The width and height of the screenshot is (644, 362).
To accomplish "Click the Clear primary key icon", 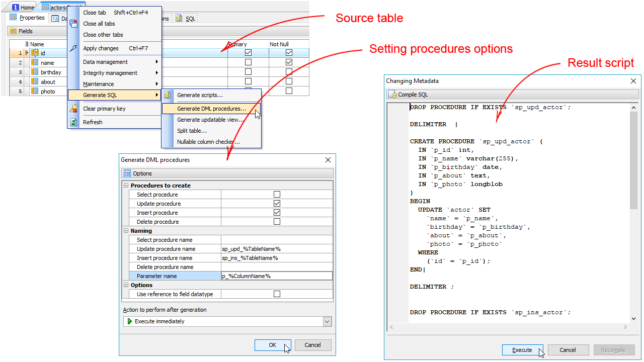I will pos(73,109).
